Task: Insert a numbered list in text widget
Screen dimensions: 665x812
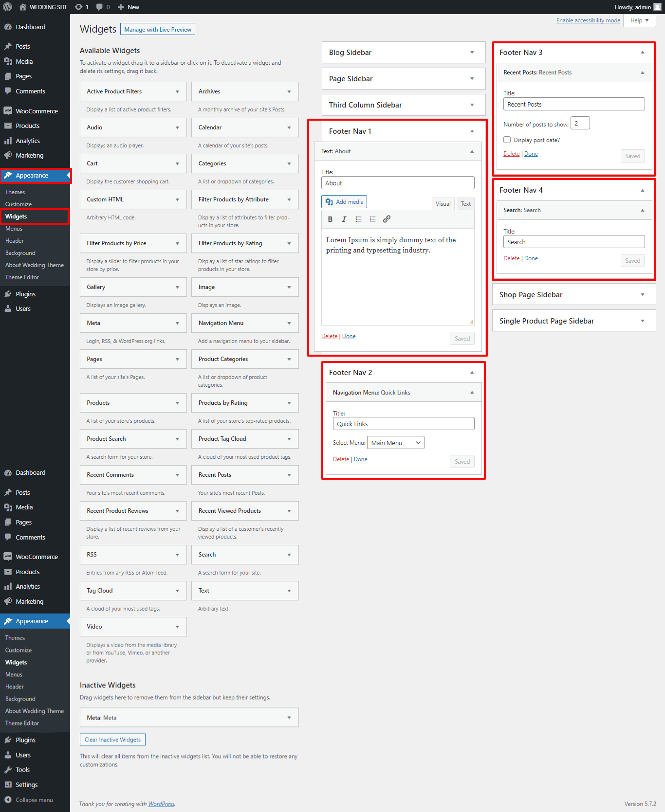Action: [372, 219]
